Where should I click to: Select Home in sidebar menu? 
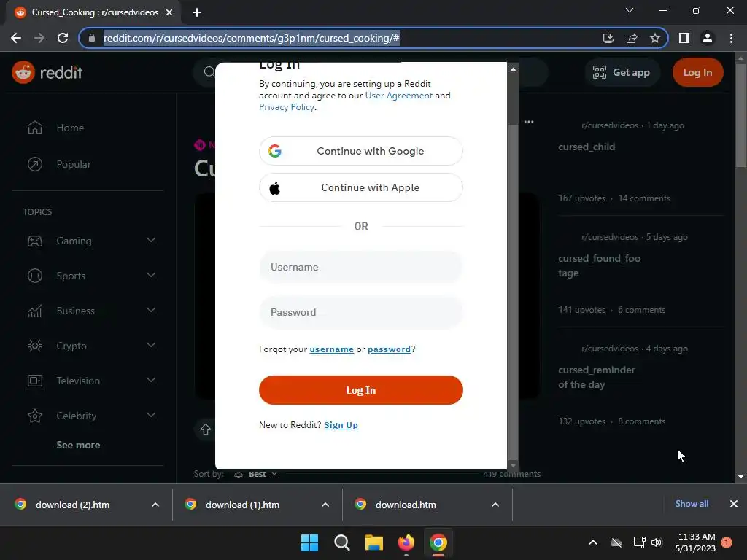[x=70, y=128]
